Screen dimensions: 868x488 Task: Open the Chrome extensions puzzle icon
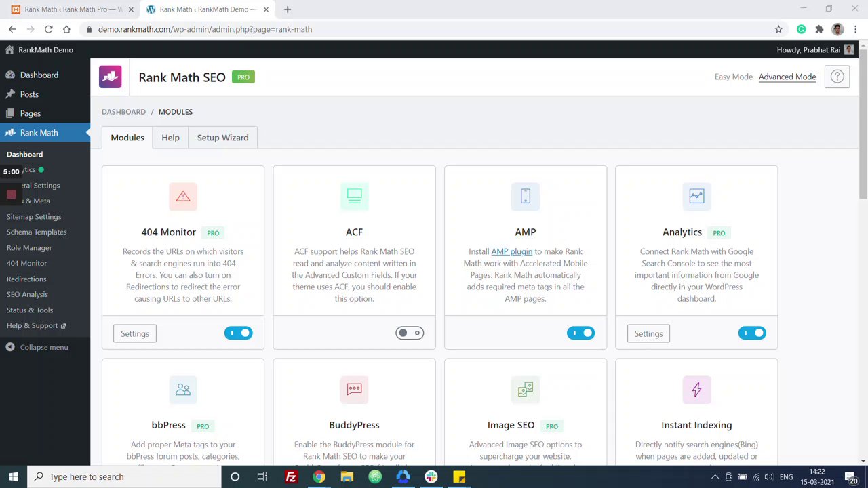[x=819, y=29]
